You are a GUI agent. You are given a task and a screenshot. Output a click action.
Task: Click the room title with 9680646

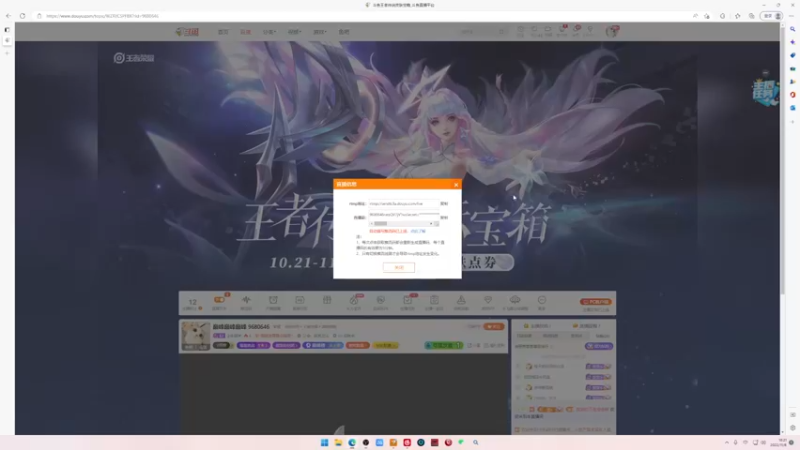tap(241, 327)
